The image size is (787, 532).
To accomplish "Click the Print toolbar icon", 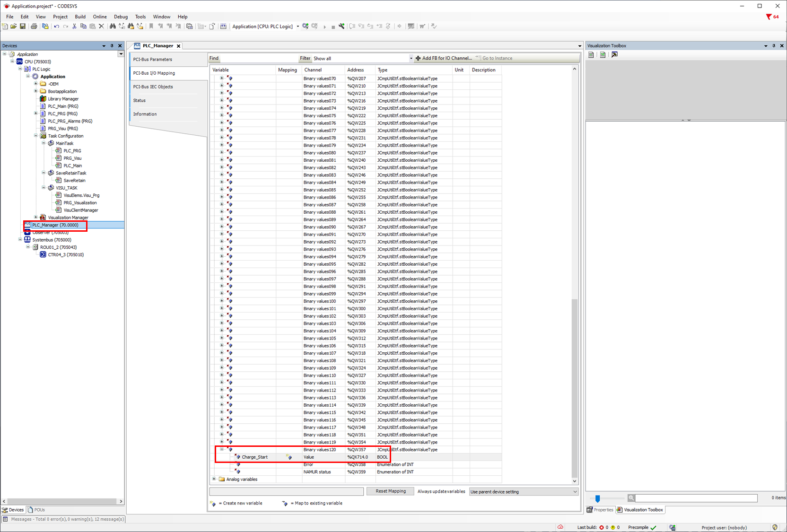I will coord(34,26).
